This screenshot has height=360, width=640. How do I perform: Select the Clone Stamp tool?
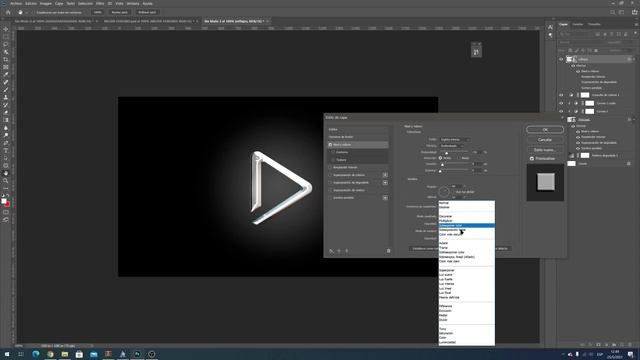[6, 98]
